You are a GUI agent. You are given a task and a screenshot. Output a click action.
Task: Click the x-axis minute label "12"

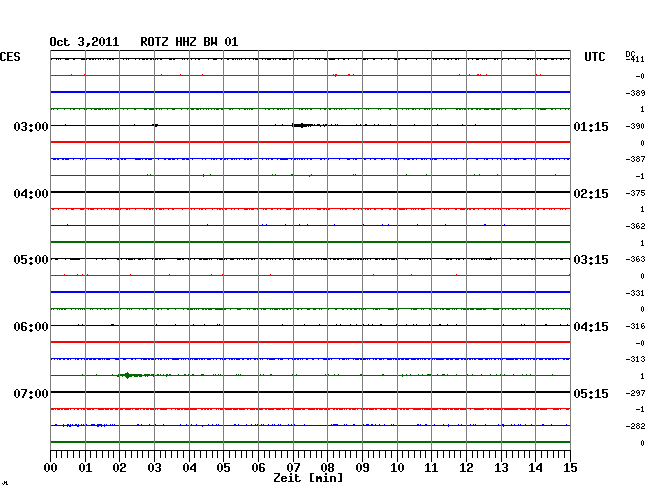point(466,468)
